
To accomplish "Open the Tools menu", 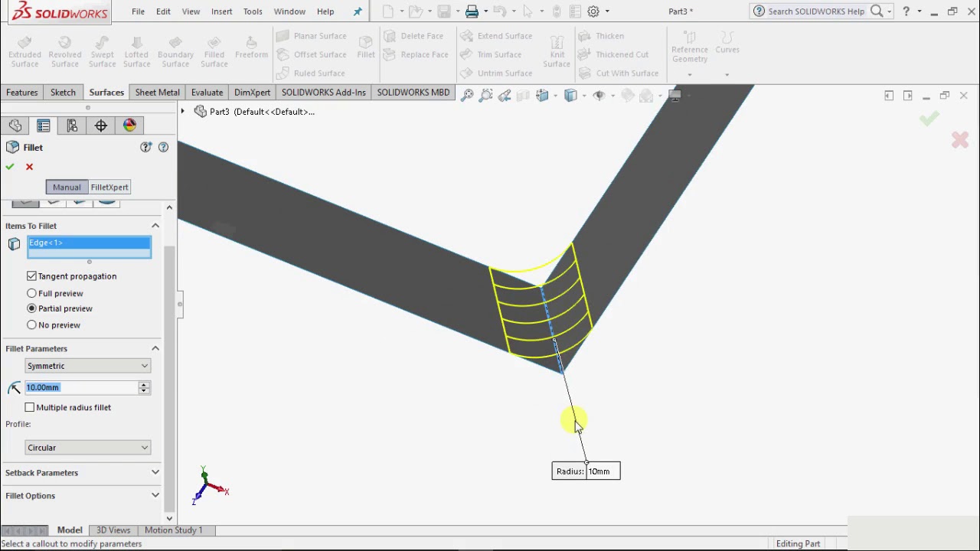I will pos(253,11).
